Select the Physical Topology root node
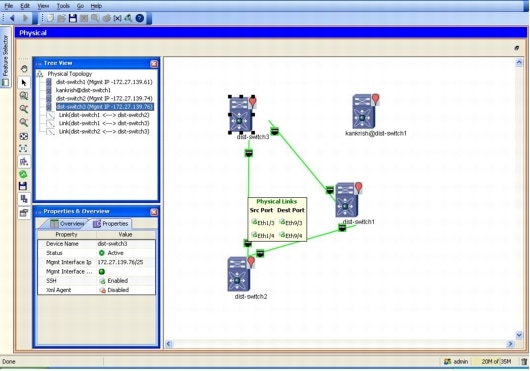 tap(70, 74)
